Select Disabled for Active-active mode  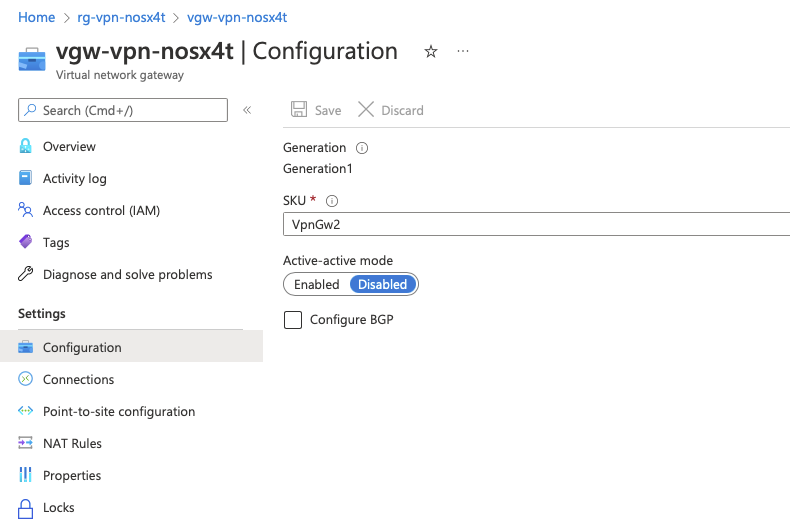click(x=382, y=284)
